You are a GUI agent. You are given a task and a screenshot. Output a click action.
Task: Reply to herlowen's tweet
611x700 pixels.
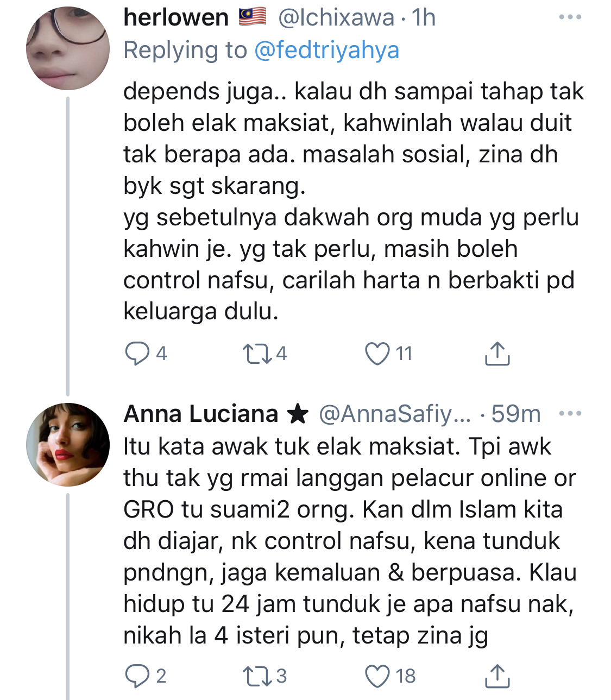click(137, 354)
